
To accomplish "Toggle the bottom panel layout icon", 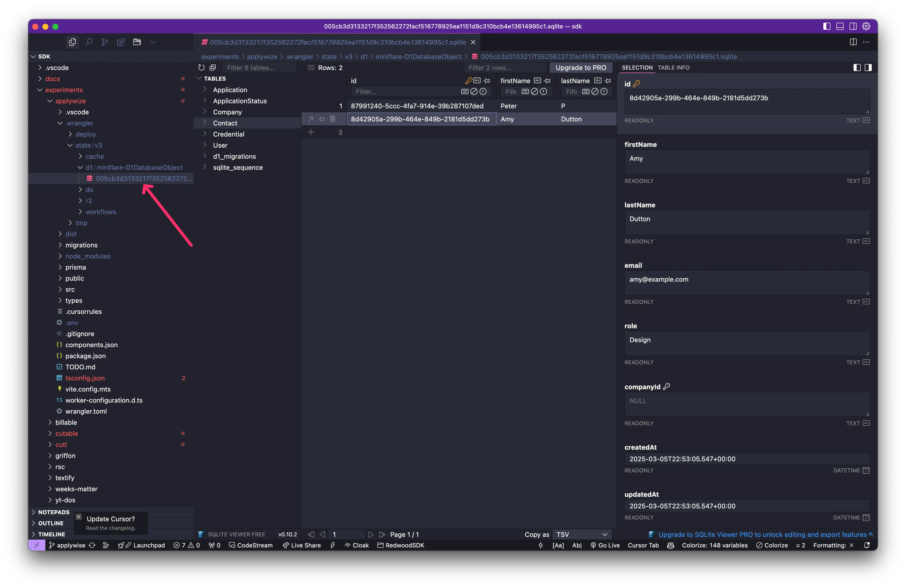I will pos(840,26).
